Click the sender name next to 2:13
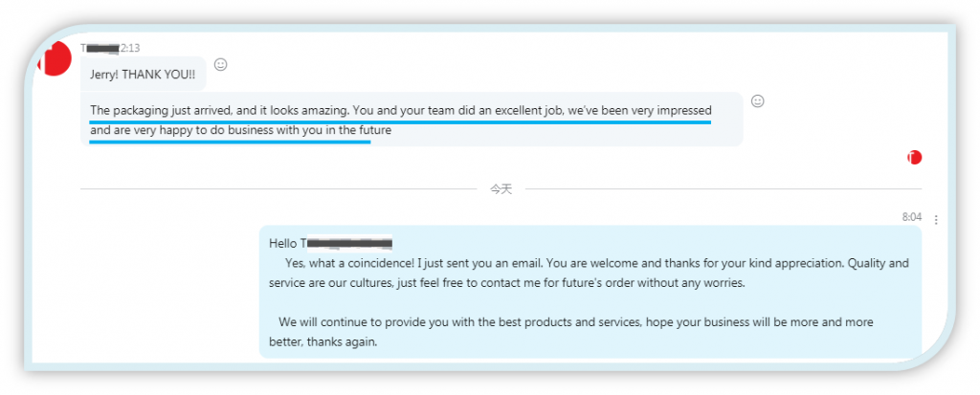Screen dimensions: 980x395 click(100, 48)
